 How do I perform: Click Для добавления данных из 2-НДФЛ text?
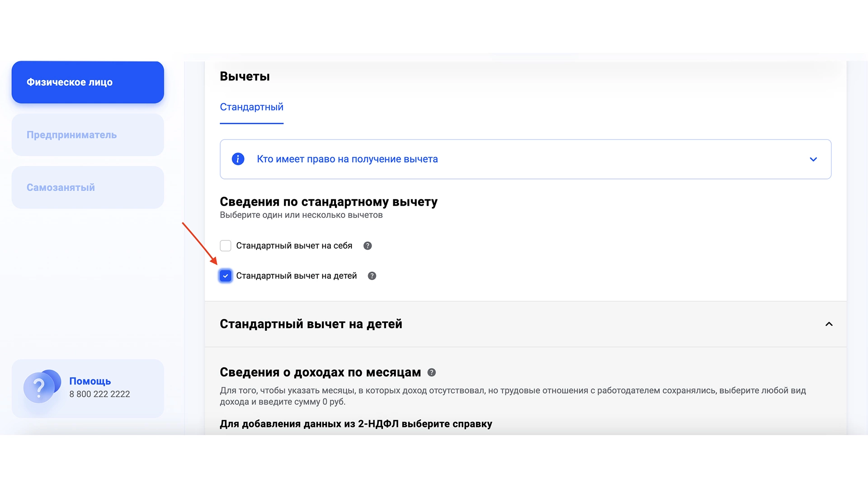[x=356, y=424]
